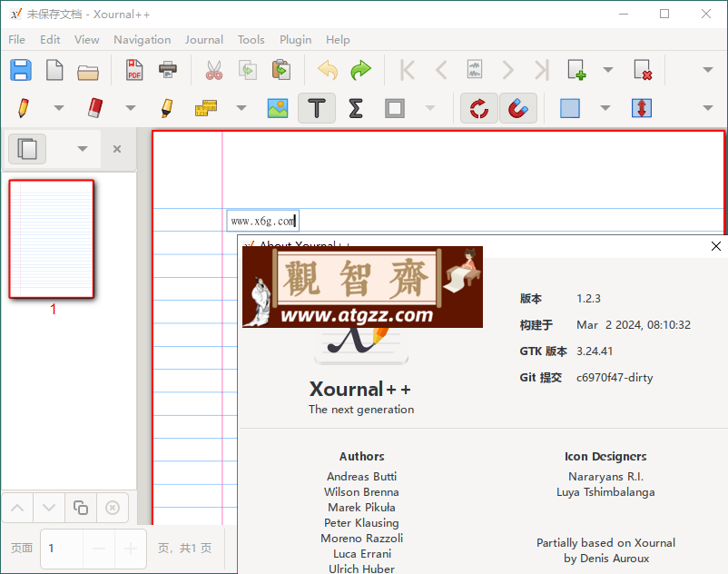This screenshot has height=574, width=728.
Task: Open the Plugin menu
Action: pyautogui.click(x=295, y=40)
